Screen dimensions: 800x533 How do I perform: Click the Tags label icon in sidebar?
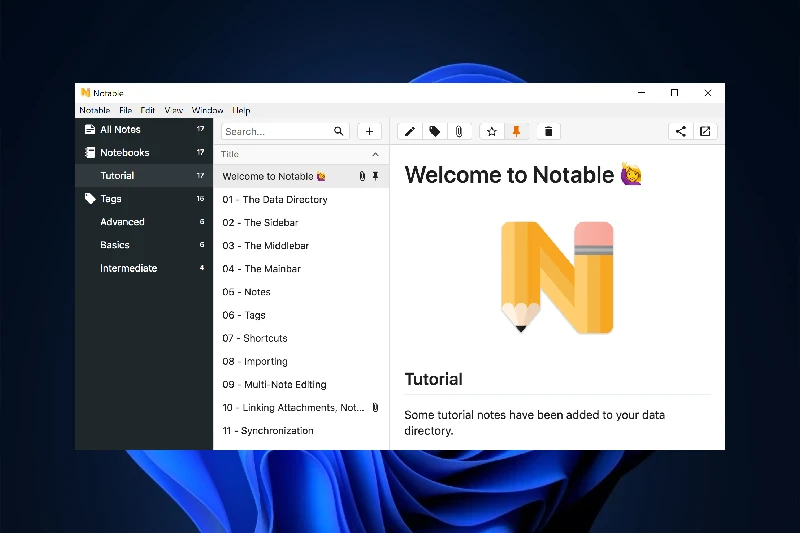coord(90,198)
